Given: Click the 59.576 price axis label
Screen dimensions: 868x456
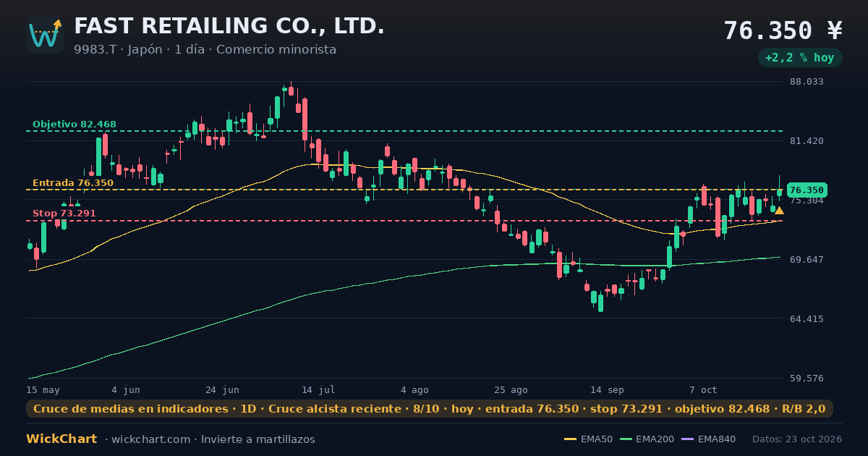Looking at the screenshot, I should (807, 378).
